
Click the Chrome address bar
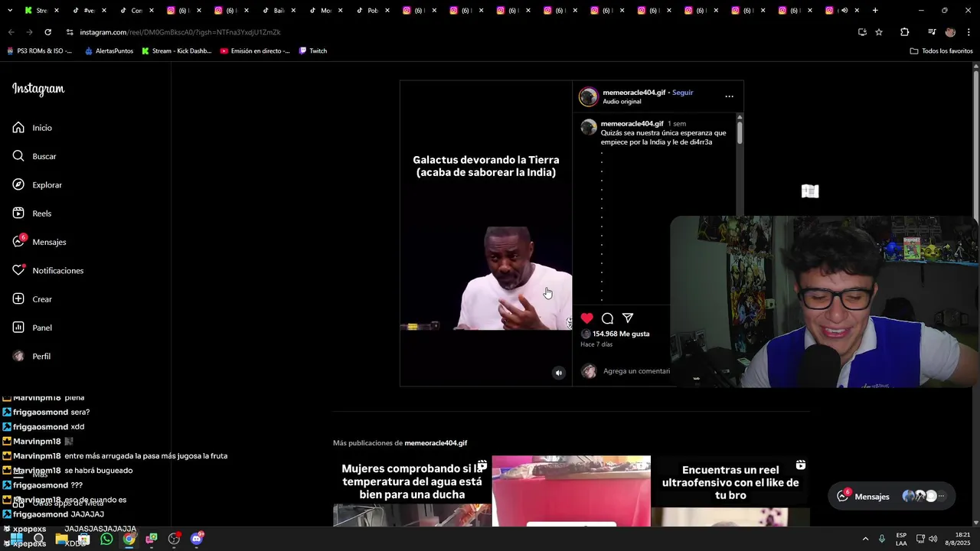pyautogui.click(x=452, y=32)
